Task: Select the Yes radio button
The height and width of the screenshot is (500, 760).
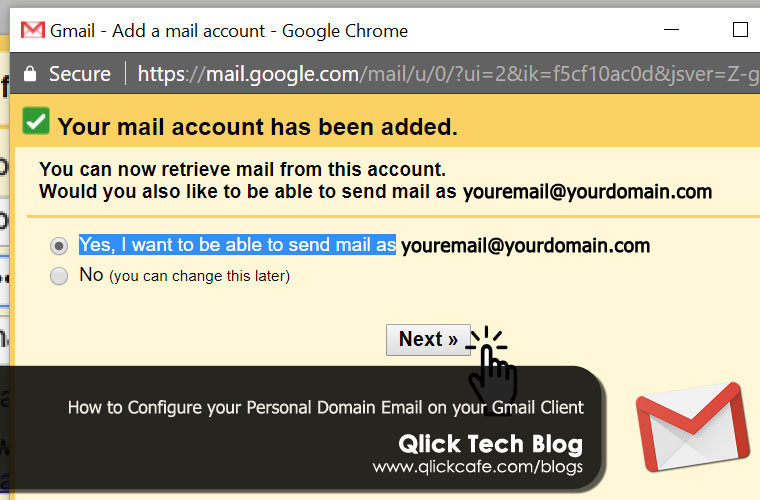Action: coord(59,246)
